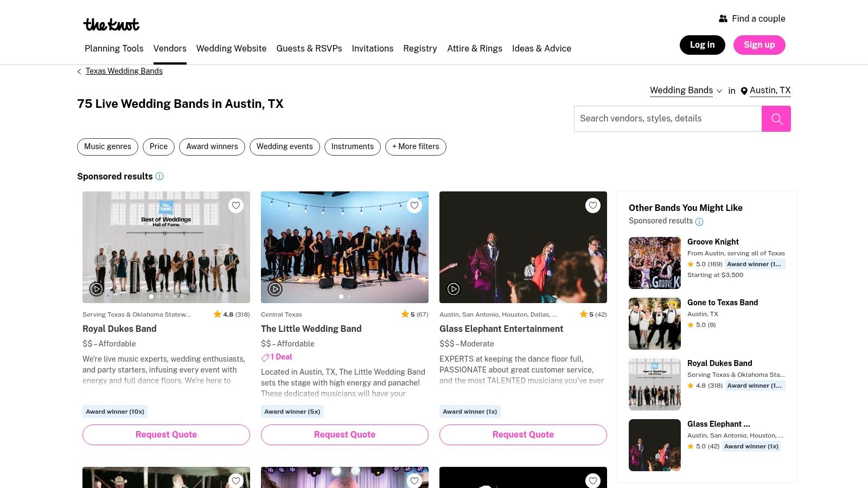The width and height of the screenshot is (868, 488).
Task: Click the 'Starting at $3,500' text
Action: tap(716, 275)
